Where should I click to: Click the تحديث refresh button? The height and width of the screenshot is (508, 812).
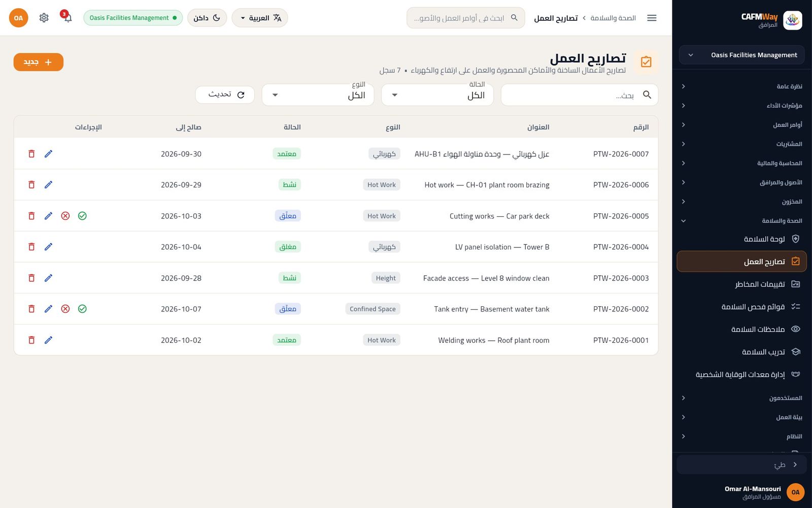225,94
